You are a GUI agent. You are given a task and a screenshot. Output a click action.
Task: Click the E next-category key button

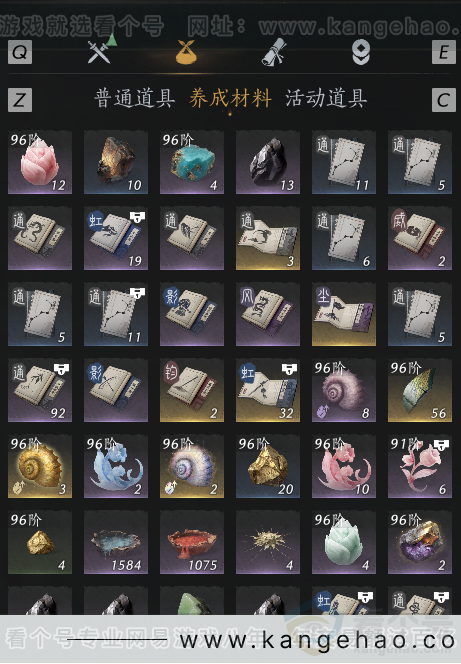click(x=444, y=52)
